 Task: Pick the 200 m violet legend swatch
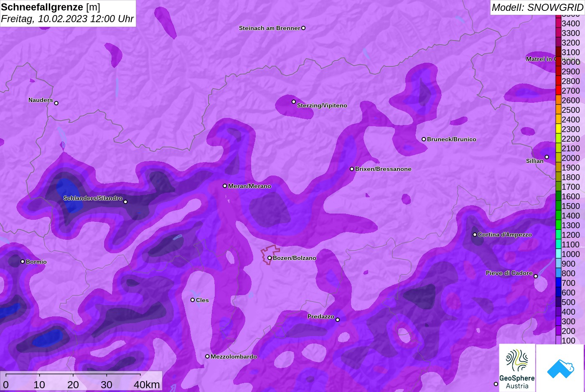pos(558,331)
